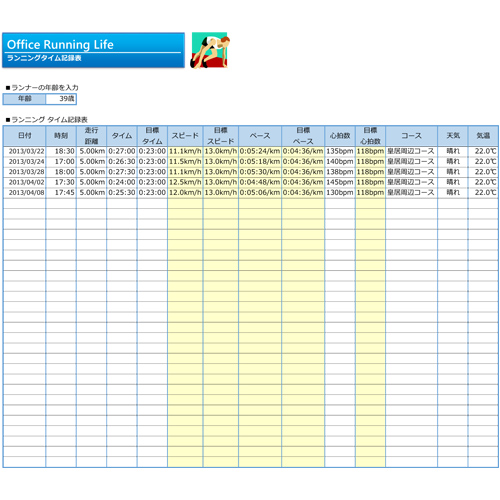Image resolution: width=500 pixels, height=500 pixels.
Task: Select the speed cell 11.5km/h
Action: 185,162
